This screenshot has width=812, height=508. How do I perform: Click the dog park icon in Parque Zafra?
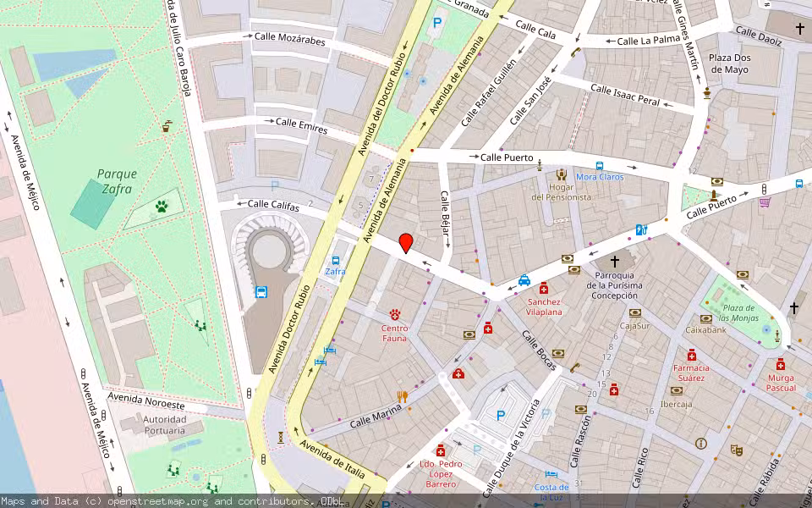coord(162,207)
